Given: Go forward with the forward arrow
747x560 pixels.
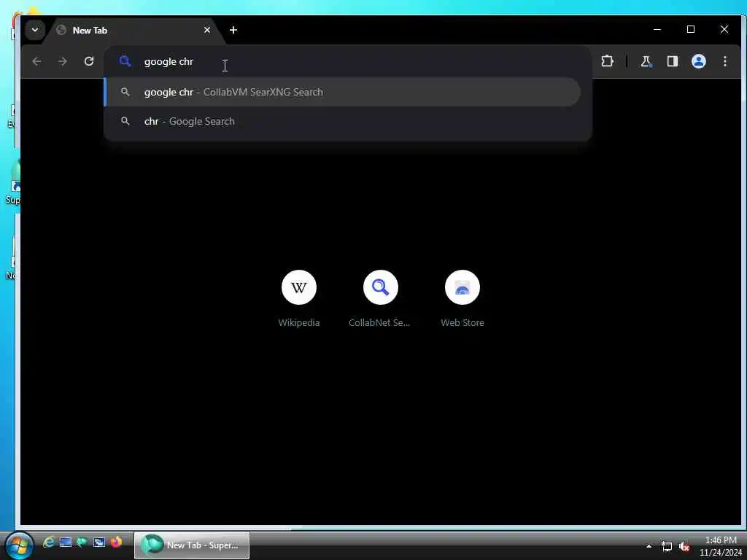Looking at the screenshot, I should tap(63, 61).
